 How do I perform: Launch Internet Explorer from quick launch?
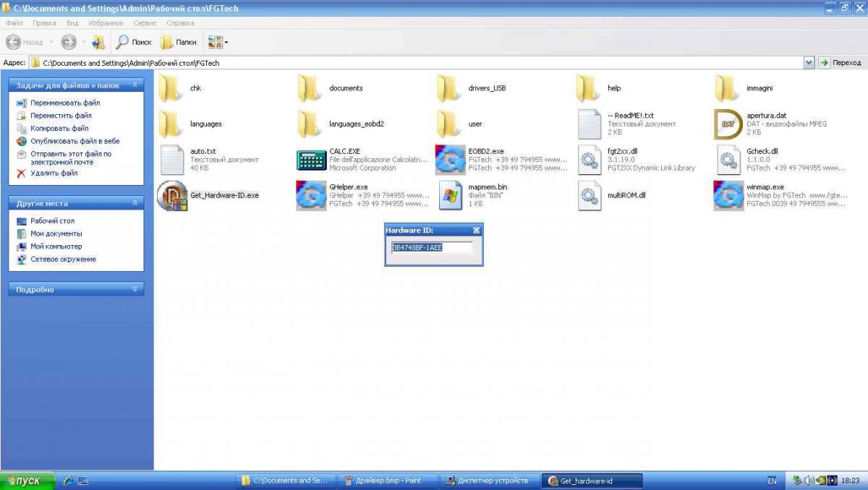tap(69, 481)
